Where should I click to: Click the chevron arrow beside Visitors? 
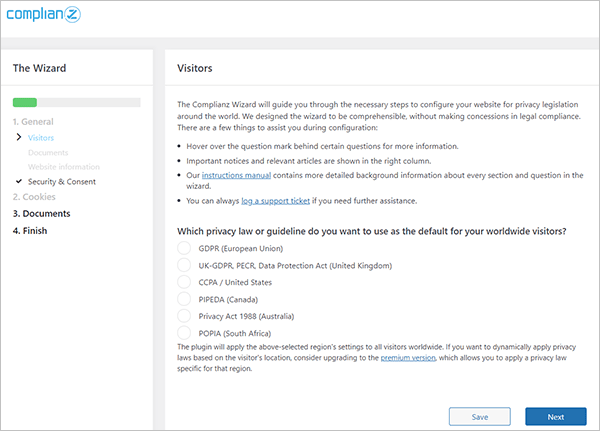pos(19,137)
